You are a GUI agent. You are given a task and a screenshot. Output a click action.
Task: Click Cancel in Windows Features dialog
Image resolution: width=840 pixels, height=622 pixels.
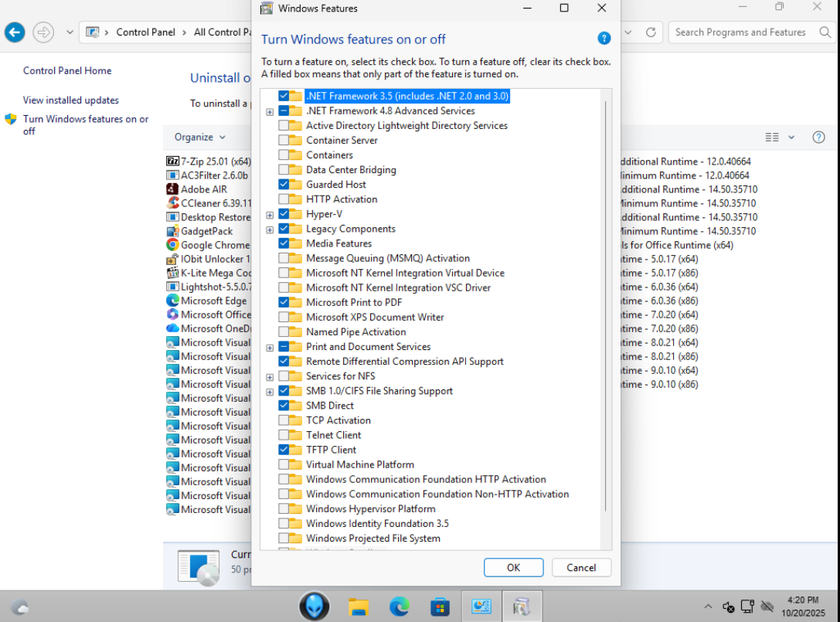click(581, 567)
